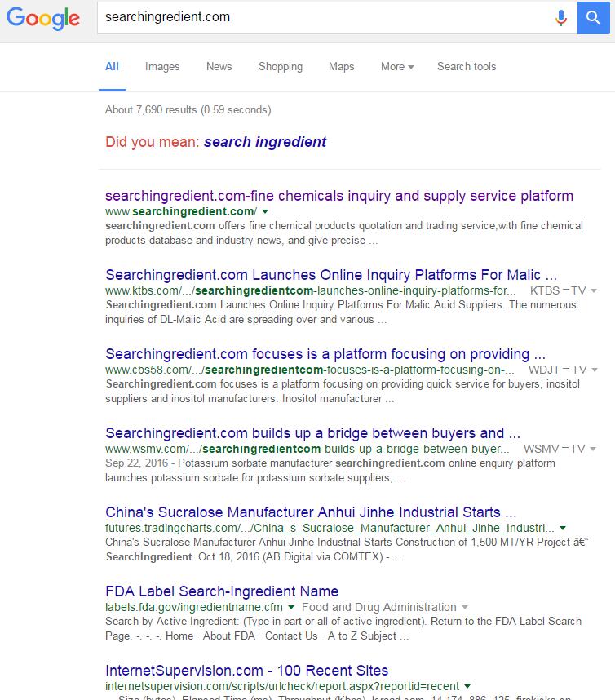Click the WSMV-TV source label
This screenshot has height=700, width=615.
(x=554, y=449)
